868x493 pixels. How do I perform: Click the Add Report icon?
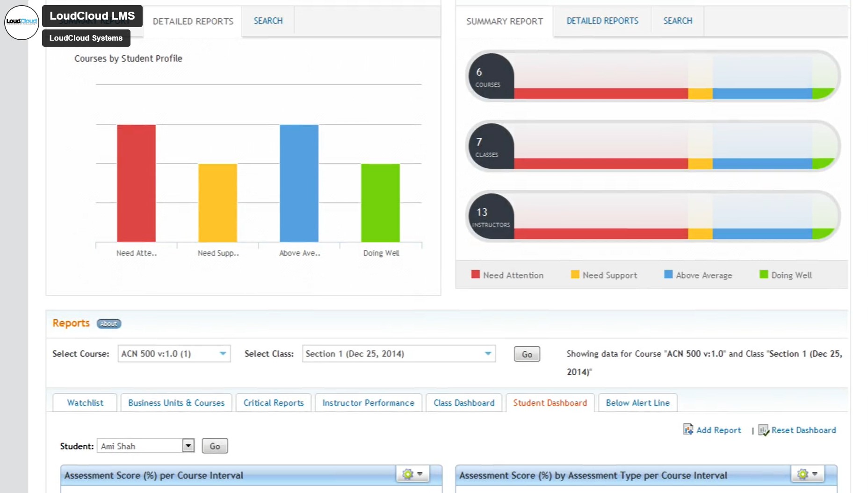(x=688, y=429)
